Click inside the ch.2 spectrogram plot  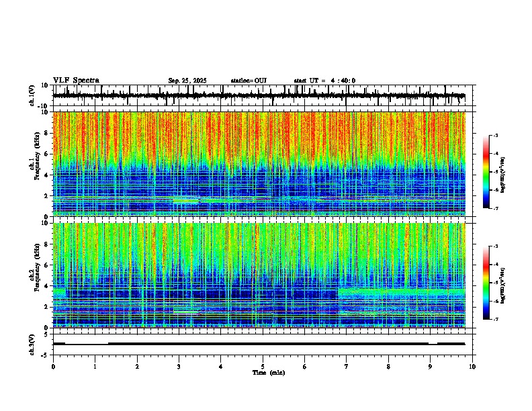[x=259, y=275]
